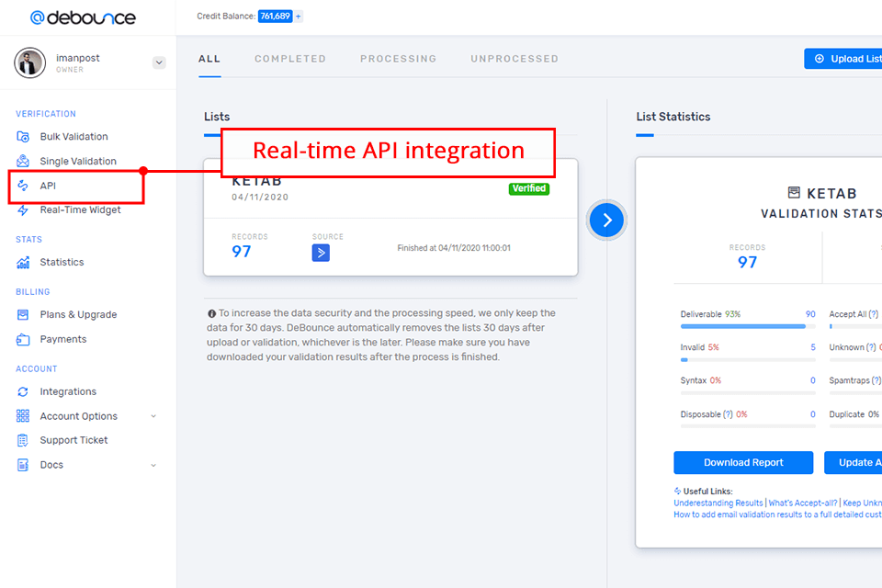Click the Upload List button
Viewport: 882px width, 588px height.
coord(843,59)
